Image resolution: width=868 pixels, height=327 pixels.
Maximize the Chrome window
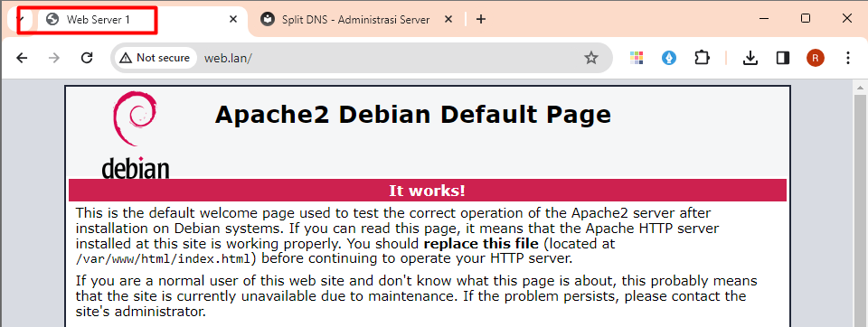(806, 19)
